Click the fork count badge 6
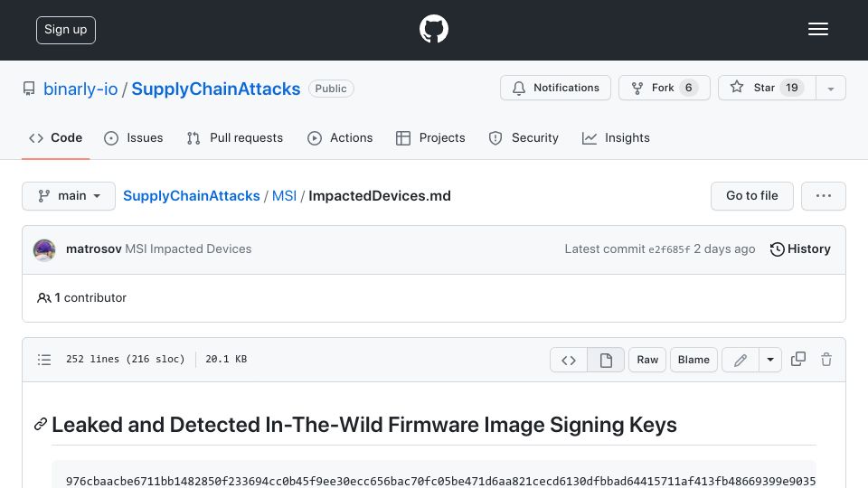The width and height of the screenshot is (868, 488). coord(689,88)
